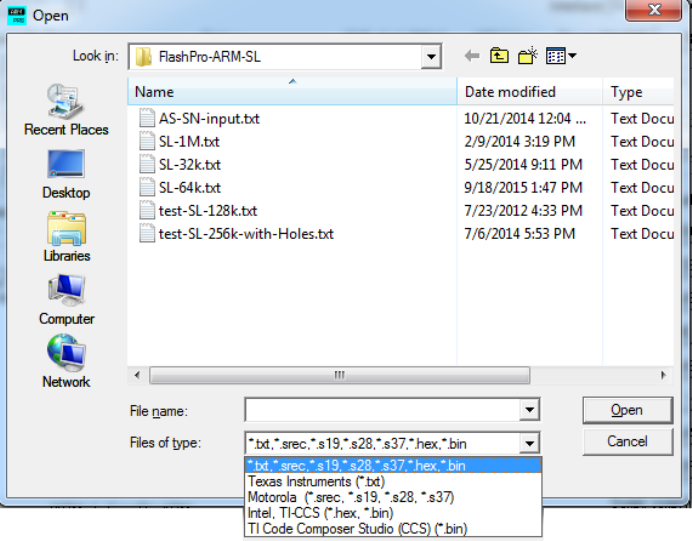
Task: Click date 7/23/2012 4:33 PM cell
Action: [523, 211]
